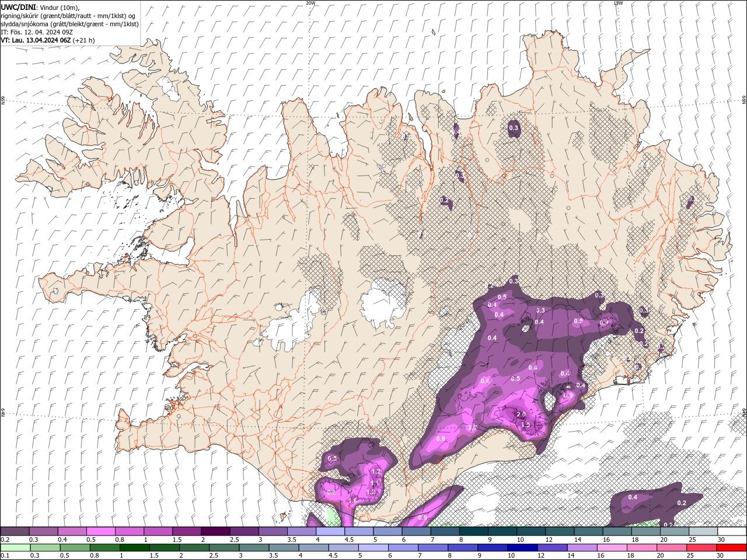Click the '0.3' value in northern purple patch

pyautogui.click(x=514, y=128)
